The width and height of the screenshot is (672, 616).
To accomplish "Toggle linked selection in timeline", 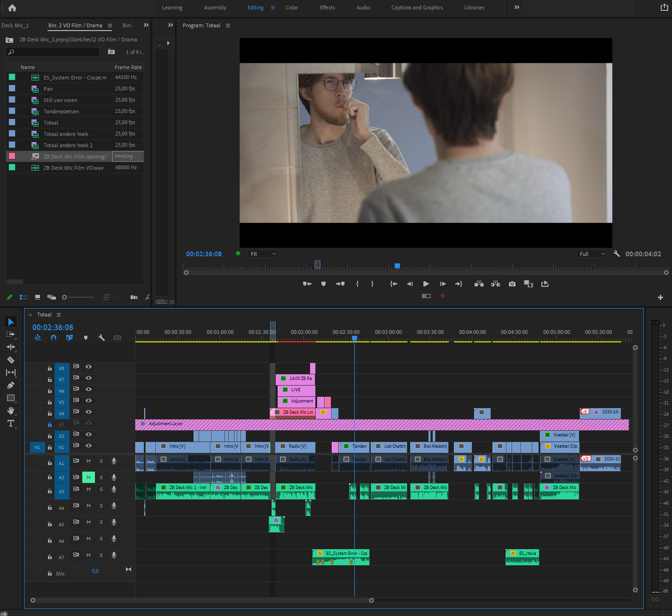I will click(x=70, y=338).
